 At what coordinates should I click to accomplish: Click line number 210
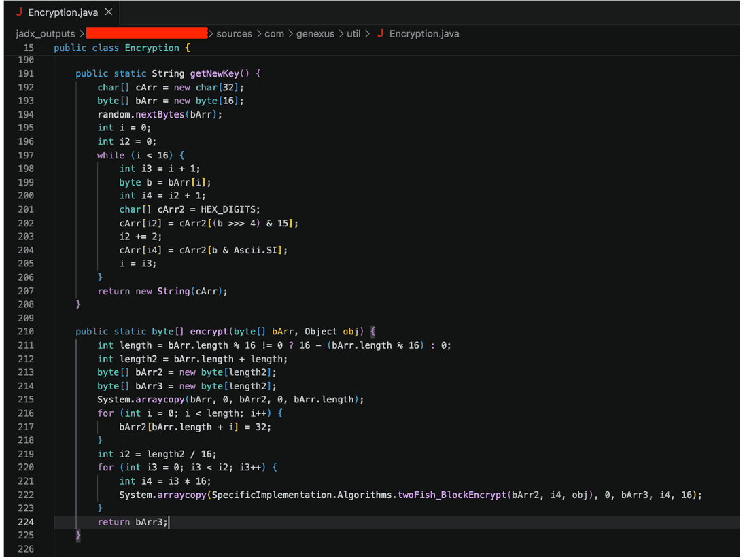click(x=26, y=332)
